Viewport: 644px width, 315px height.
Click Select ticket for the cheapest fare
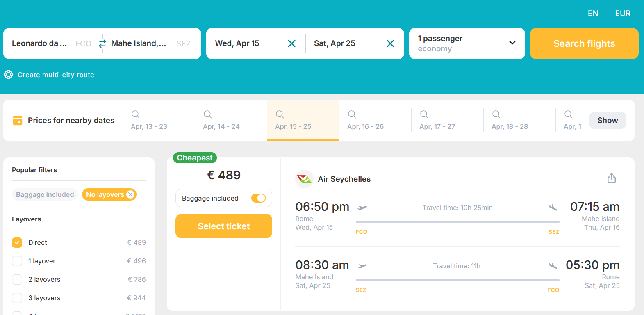pyautogui.click(x=223, y=226)
